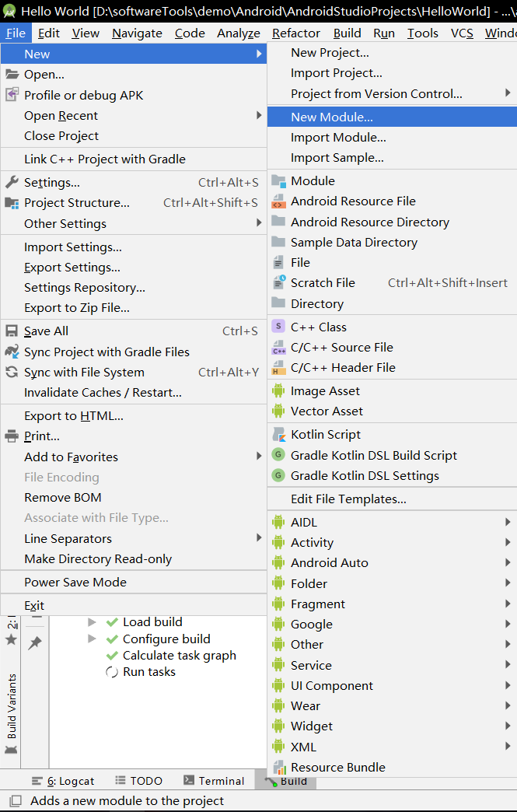
Task: Click the Vector Asset android icon
Action: click(278, 411)
